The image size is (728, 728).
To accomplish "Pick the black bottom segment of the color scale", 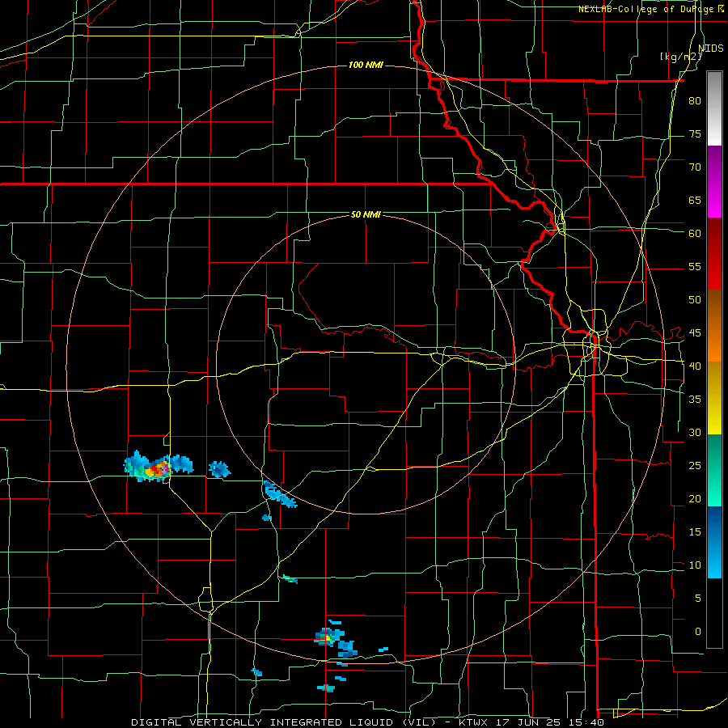I will tap(714, 613).
